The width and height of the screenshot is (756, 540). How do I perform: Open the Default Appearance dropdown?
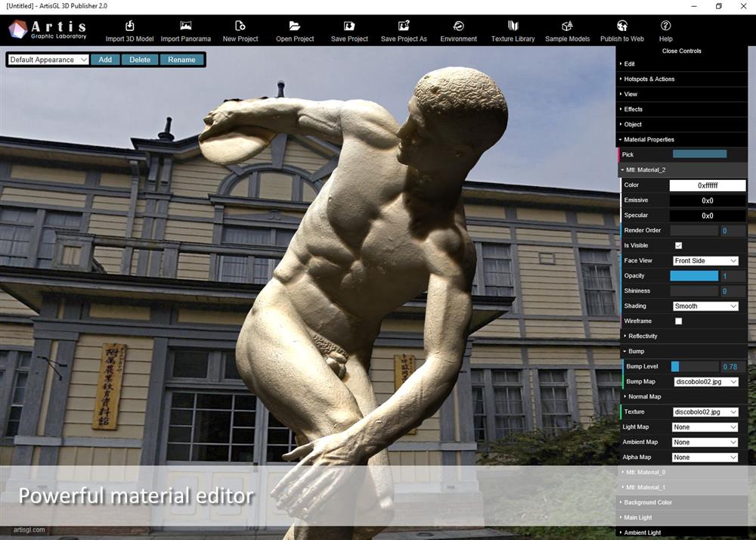pyautogui.click(x=48, y=60)
